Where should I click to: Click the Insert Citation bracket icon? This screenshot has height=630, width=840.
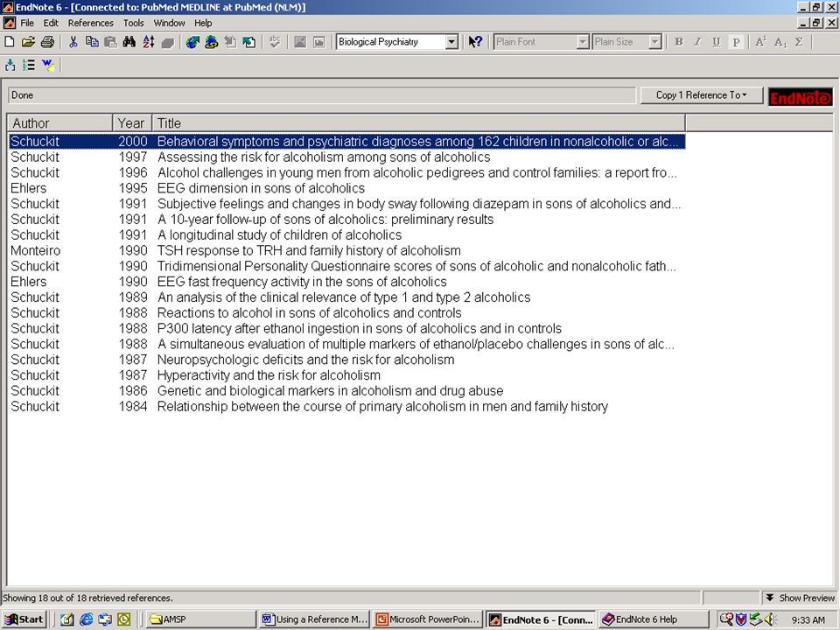10,66
